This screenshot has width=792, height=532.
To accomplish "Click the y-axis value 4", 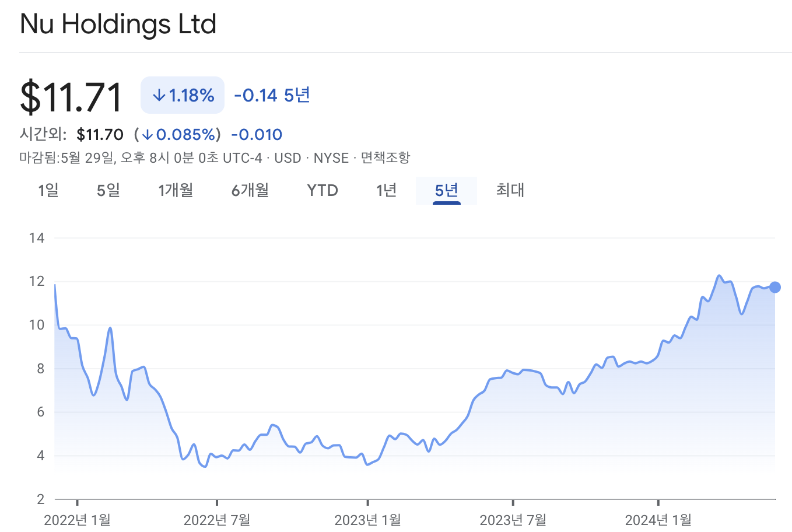I will 41,456.
